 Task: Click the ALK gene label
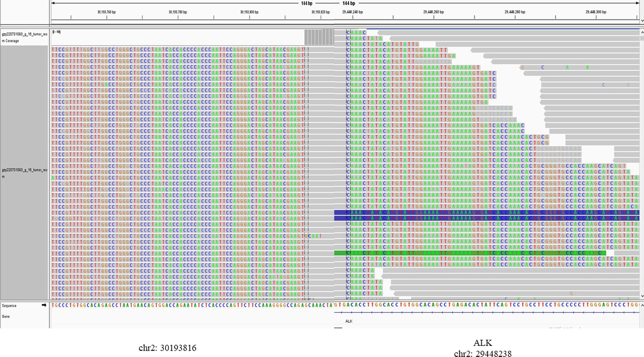click(x=349, y=321)
